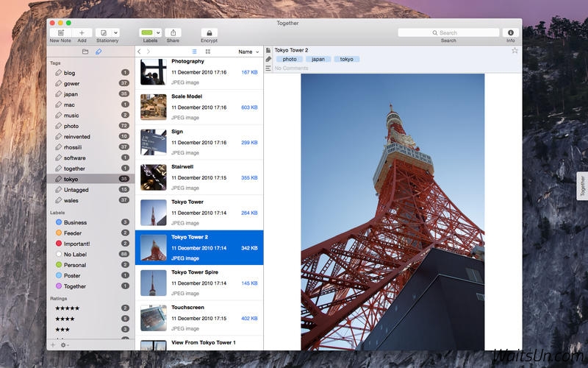588x368 pixels.
Task: Select the red Important! label
Action: click(90, 244)
